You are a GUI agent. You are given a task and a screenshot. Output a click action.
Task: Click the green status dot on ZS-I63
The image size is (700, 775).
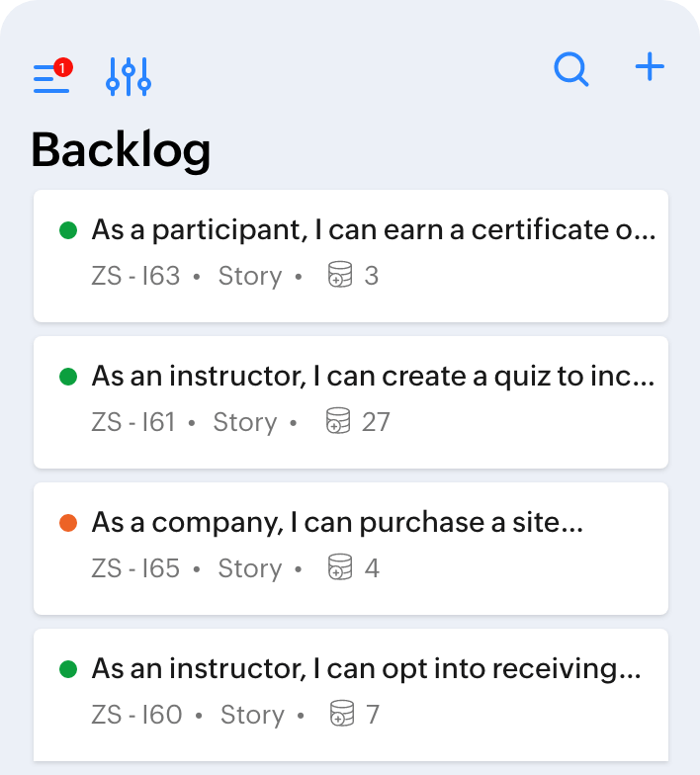click(x=68, y=230)
